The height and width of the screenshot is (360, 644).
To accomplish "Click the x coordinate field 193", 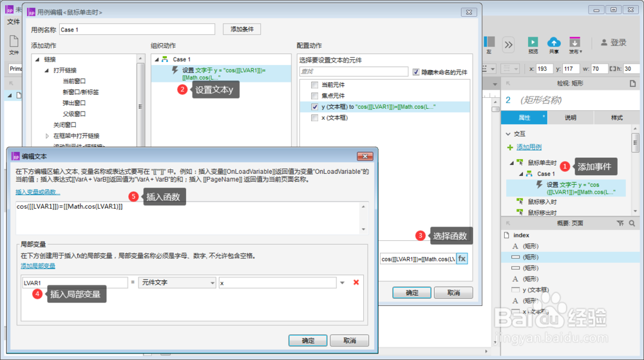I will (x=545, y=69).
